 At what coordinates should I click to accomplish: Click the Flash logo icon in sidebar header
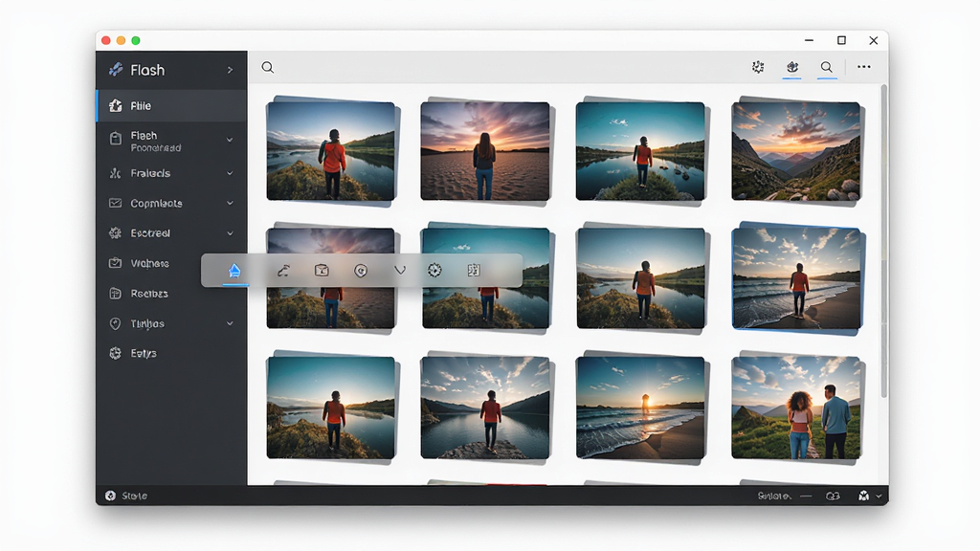tap(116, 70)
